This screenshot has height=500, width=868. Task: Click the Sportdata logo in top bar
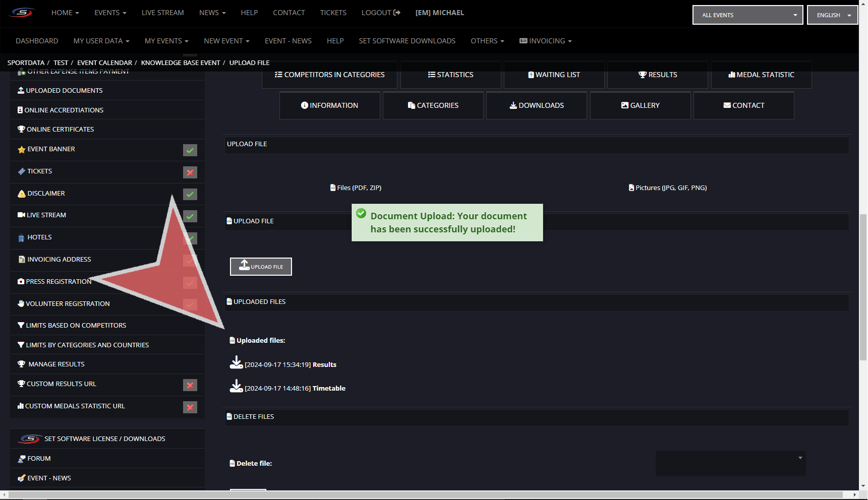22,13
